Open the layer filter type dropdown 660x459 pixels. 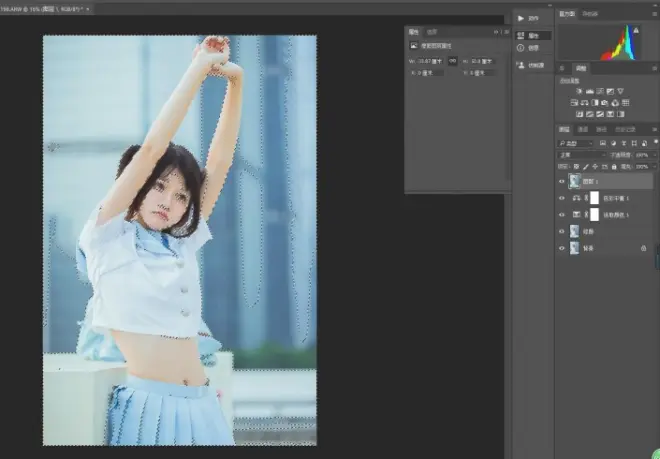point(575,144)
